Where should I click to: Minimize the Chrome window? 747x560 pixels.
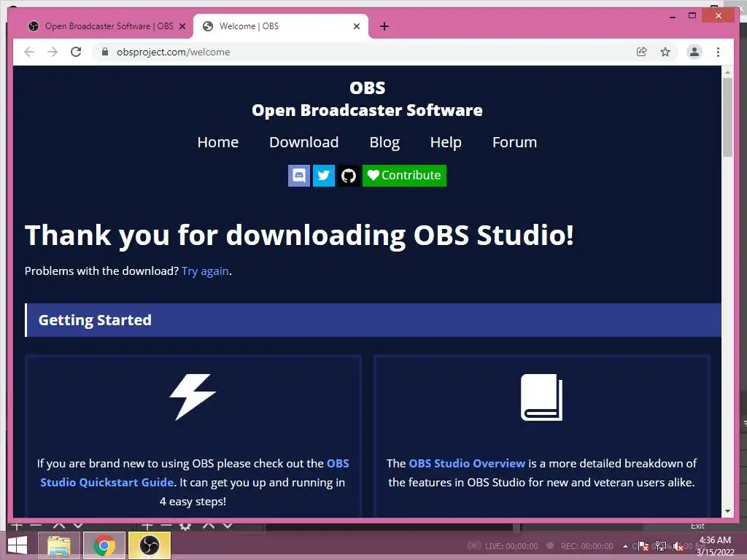pyautogui.click(x=673, y=16)
